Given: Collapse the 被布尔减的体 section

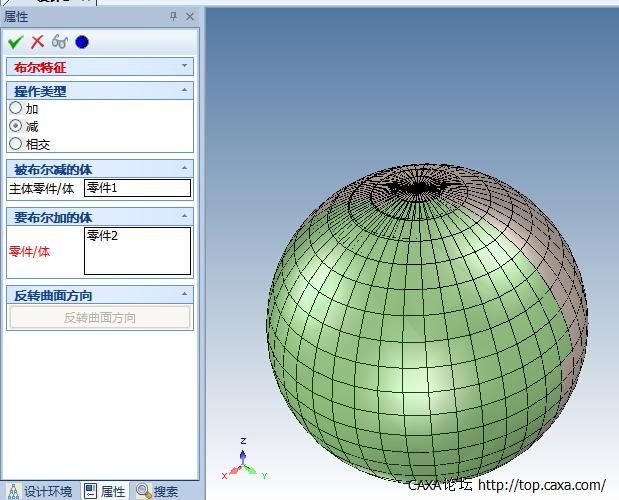Looking at the screenshot, I should tap(185, 169).
